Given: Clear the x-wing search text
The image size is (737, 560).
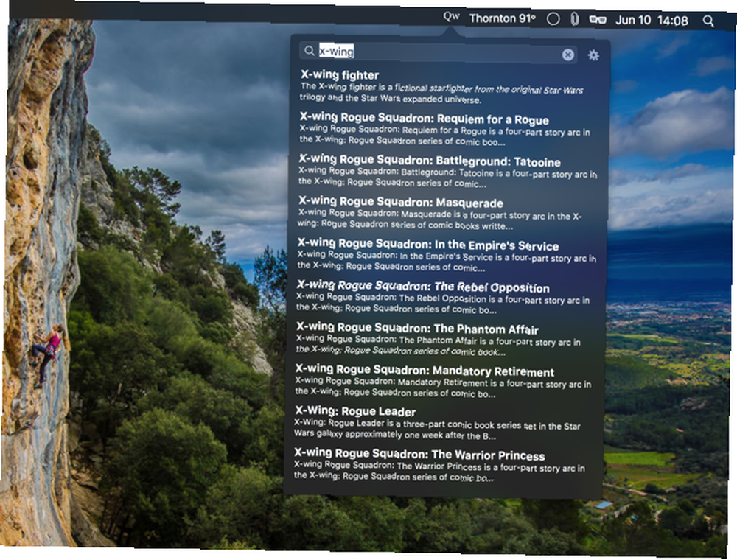Looking at the screenshot, I should (567, 55).
